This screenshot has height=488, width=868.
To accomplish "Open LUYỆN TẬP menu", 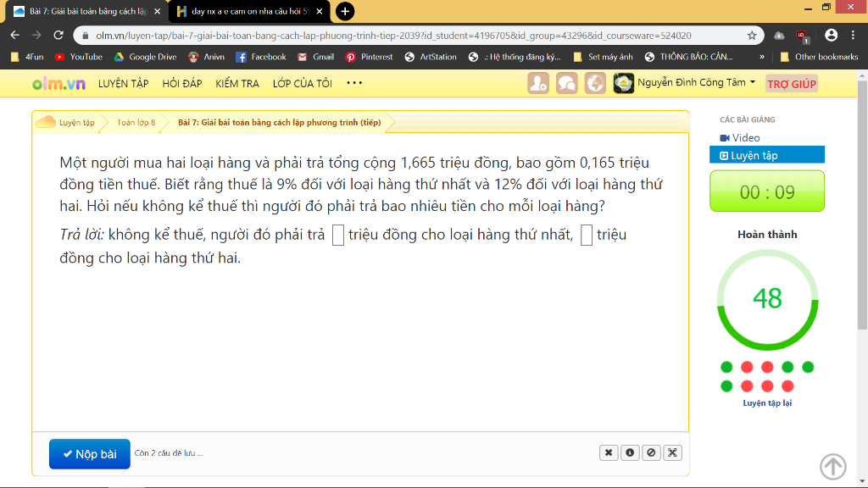I will point(124,84).
